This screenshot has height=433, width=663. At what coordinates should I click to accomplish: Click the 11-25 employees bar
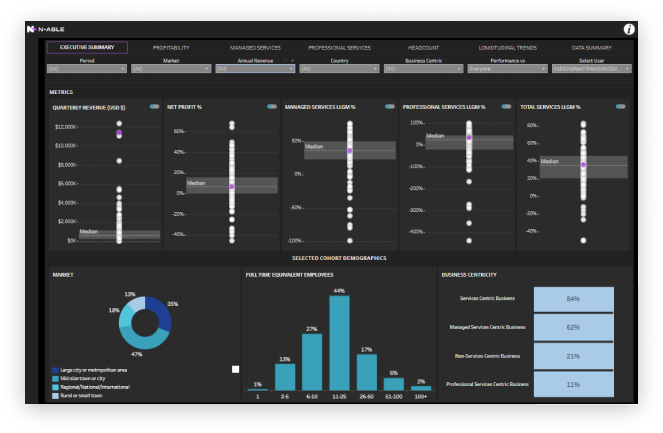[x=339, y=343]
